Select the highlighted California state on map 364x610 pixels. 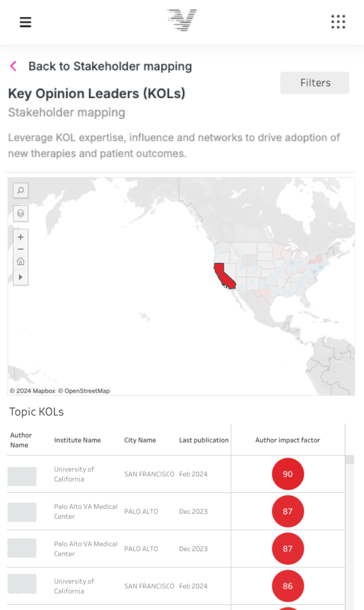pyautogui.click(x=224, y=276)
